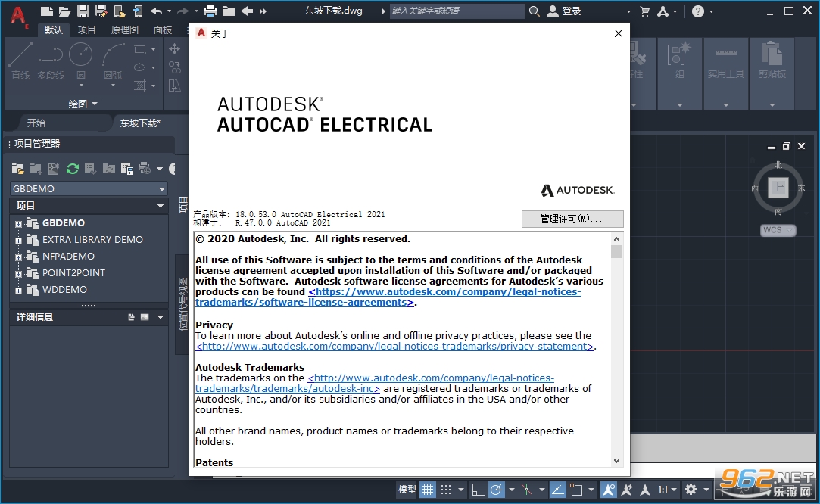Image resolution: width=820 pixels, height=504 pixels.
Task: Switch to the 东坡下载* document tab
Action: [x=140, y=123]
